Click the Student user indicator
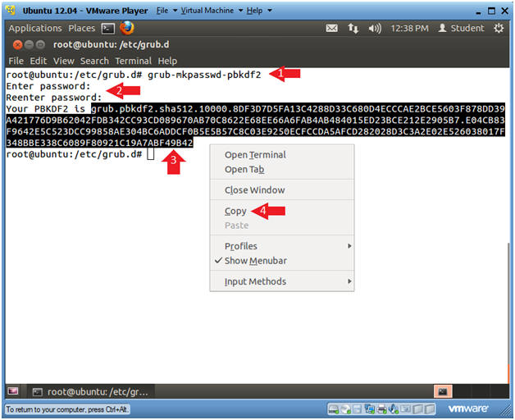Screen dimensions: 515x420 (x=461, y=28)
